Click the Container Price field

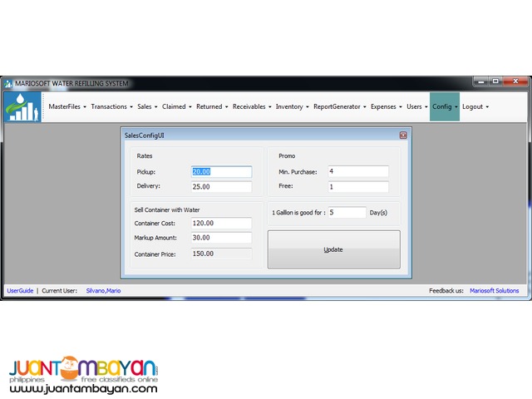coord(222,254)
